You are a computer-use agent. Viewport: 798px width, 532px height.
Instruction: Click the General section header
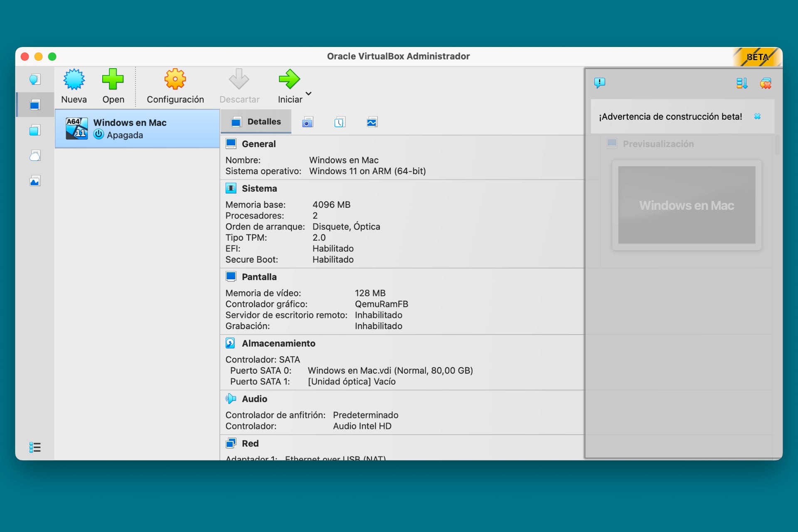point(259,144)
